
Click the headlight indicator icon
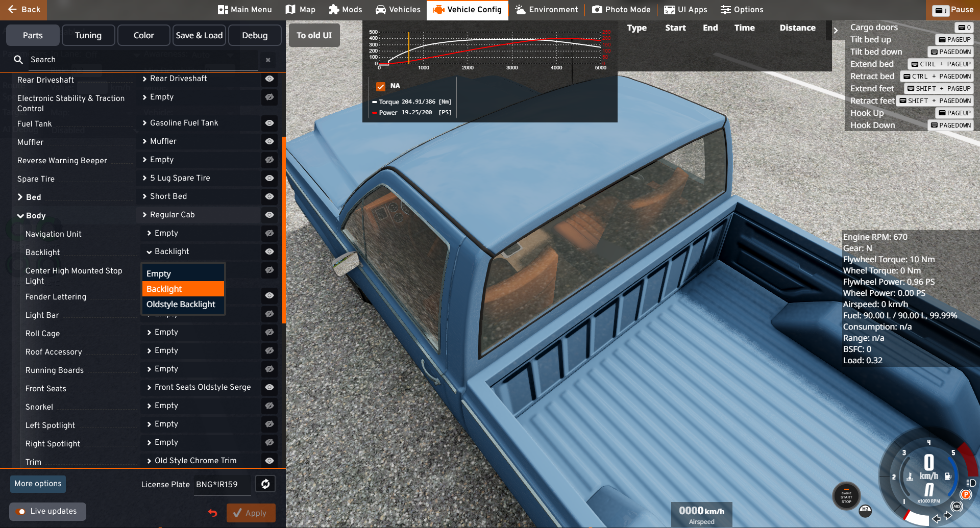point(971,483)
